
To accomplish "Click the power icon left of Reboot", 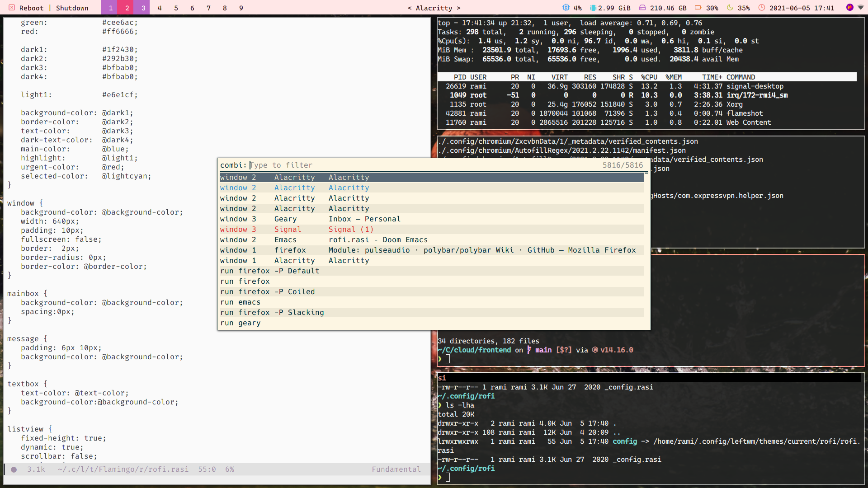I will [12, 8].
